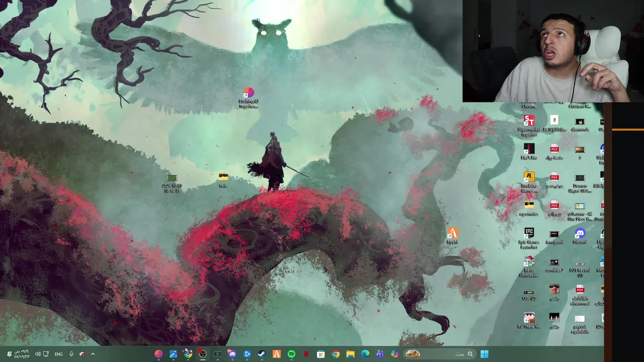
Task: Open FiveM from the taskbar
Action: pyautogui.click(x=276, y=354)
